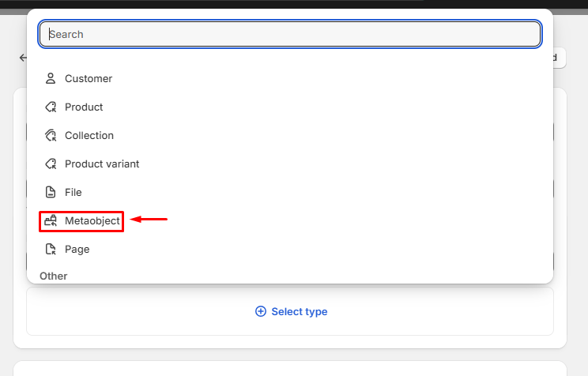Click the Page document icon
The image size is (588, 376).
pyautogui.click(x=51, y=249)
